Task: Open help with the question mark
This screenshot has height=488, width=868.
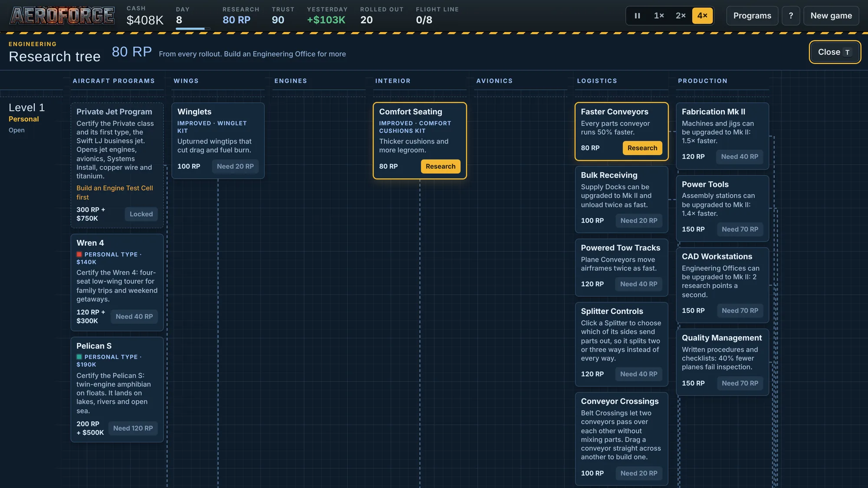Action: coord(791,16)
